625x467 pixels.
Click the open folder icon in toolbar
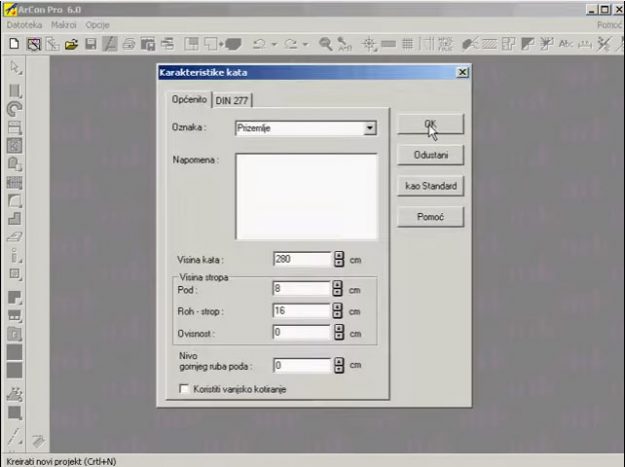[x=72, y=44]
